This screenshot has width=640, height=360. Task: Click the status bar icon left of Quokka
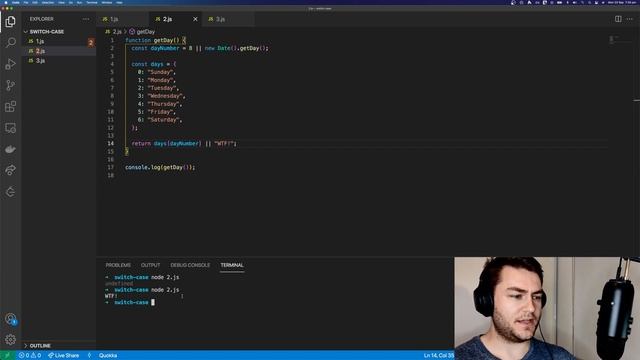(89, 356)
